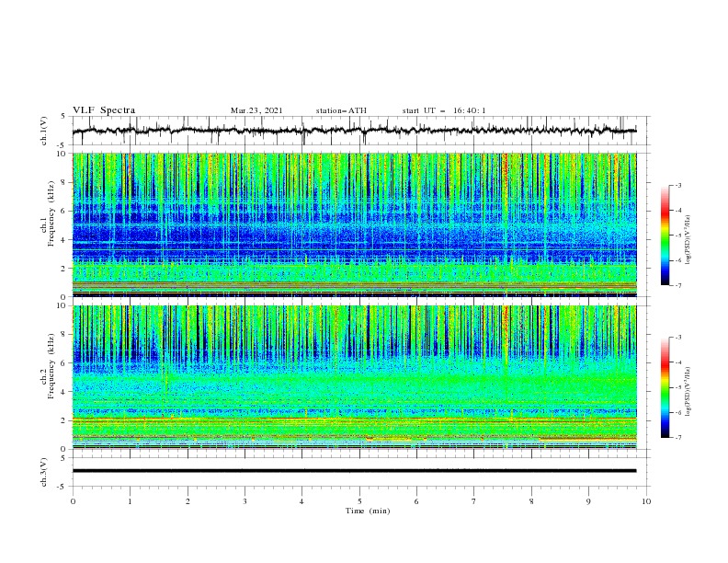The image size is (728, 563).
Task: Click tick label "9" on the Time axis
Action: pyautogui.click(x=588, y=501)
